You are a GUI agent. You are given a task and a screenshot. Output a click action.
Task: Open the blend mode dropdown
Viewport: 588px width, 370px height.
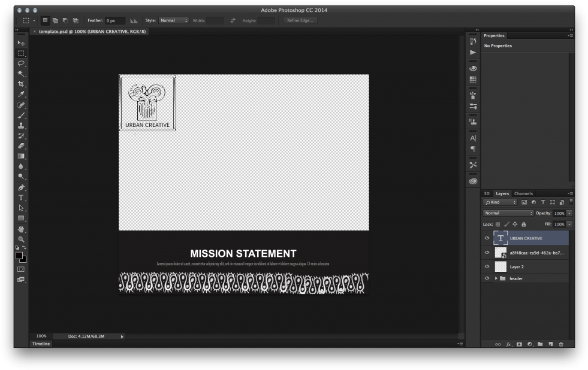508,213
